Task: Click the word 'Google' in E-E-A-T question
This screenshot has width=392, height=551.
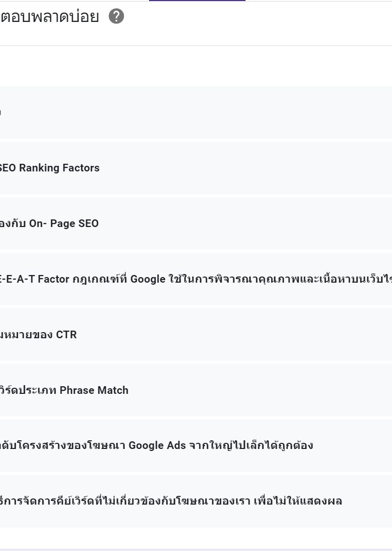Action: (x=148, y=279)
